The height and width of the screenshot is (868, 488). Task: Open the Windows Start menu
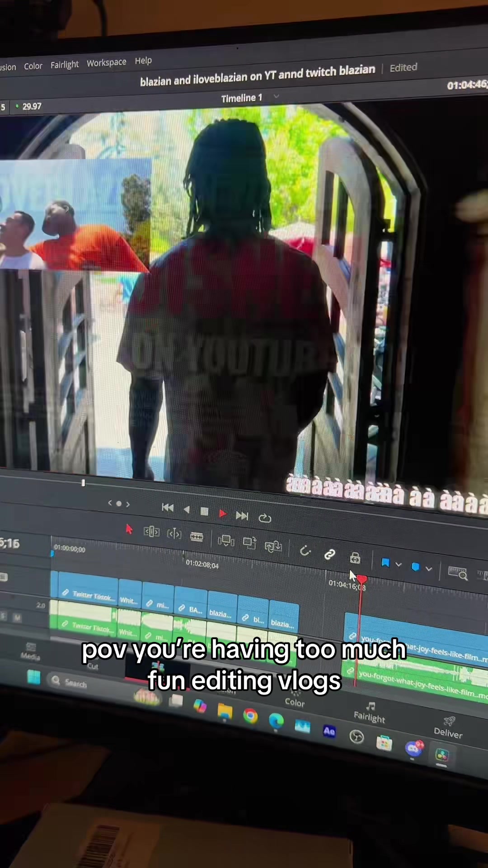coord(34,677)
